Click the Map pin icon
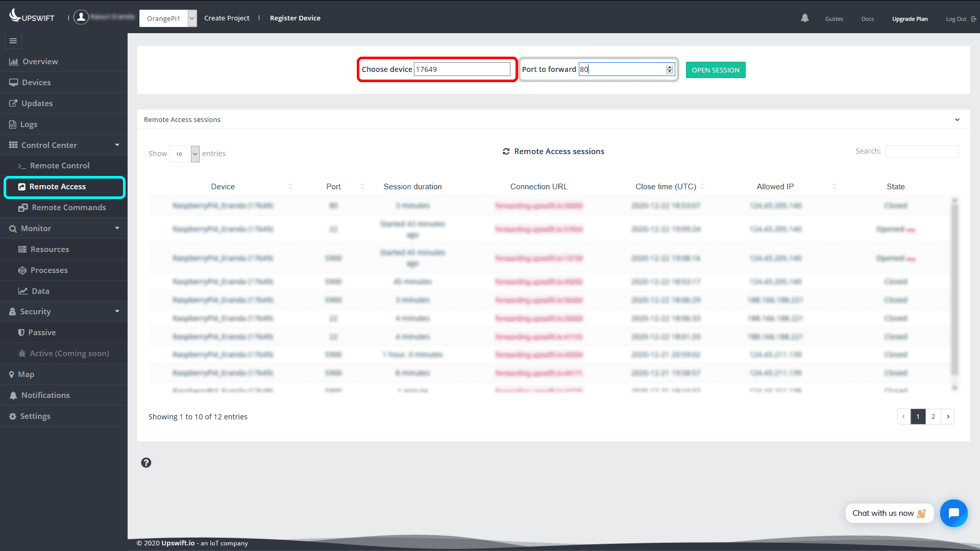 point(12,374)
